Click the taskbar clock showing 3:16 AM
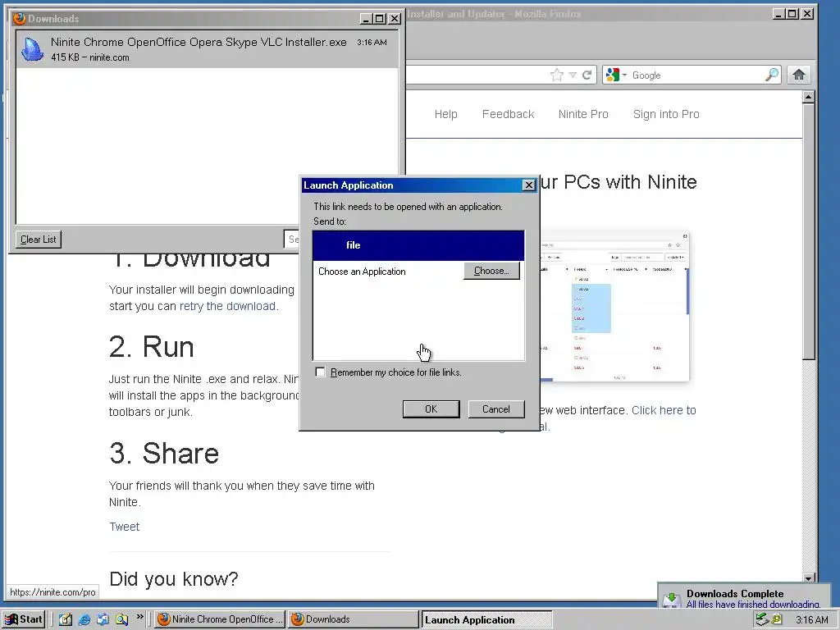This screenshot has height=630, width=840. 811,620
